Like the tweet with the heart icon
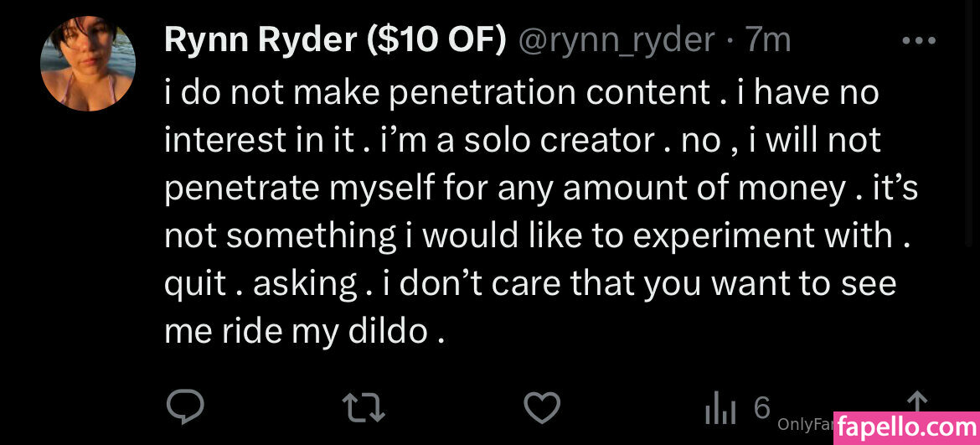 click(x=542, y=408)
